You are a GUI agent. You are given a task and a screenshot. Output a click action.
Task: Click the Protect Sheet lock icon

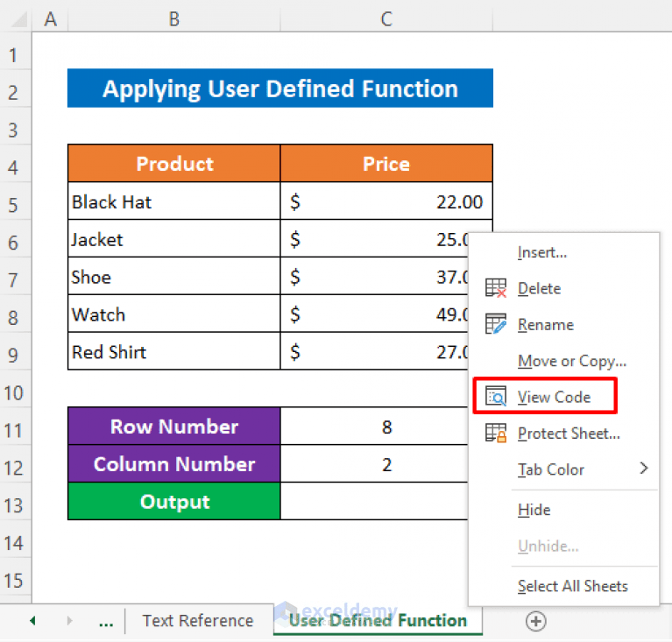coord(496,433)
